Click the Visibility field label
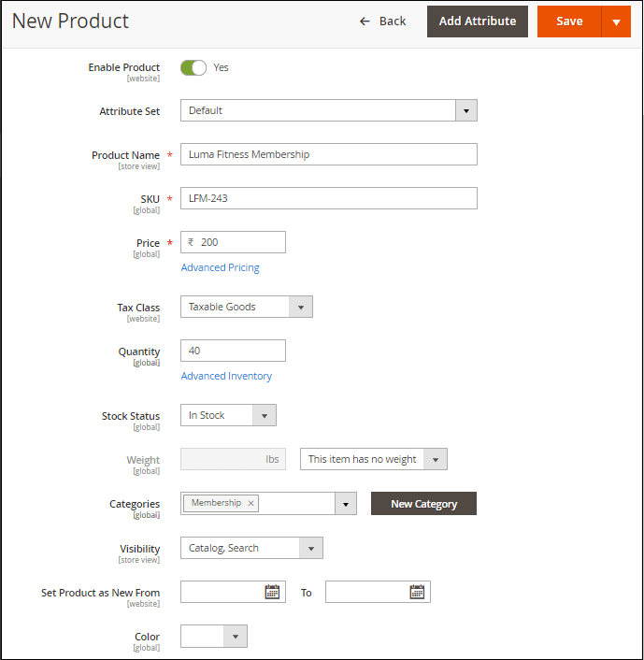The width and height of the screenshot is (644, 660). [140, 549]
